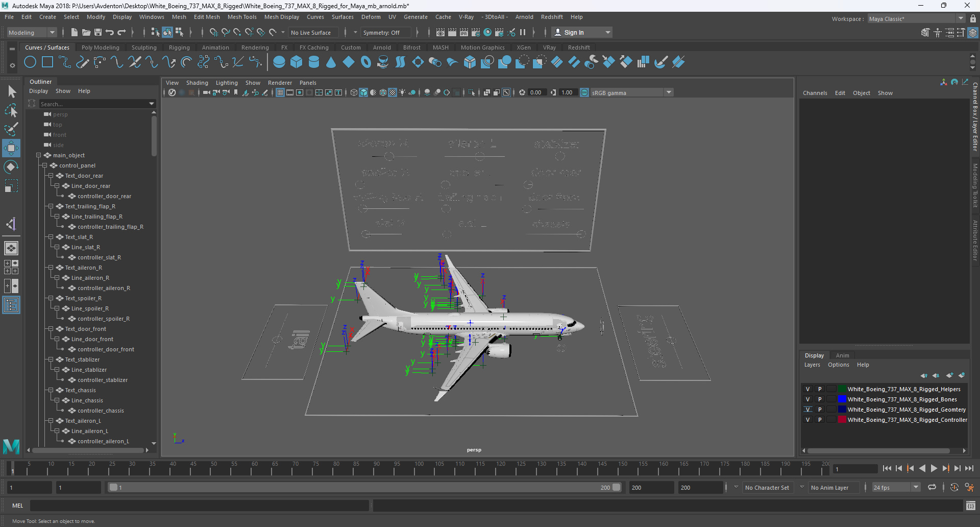Select the NURBS circle tool on the shelf
The height and width of the screenshot is (527, 980).
tap(30, 62)
